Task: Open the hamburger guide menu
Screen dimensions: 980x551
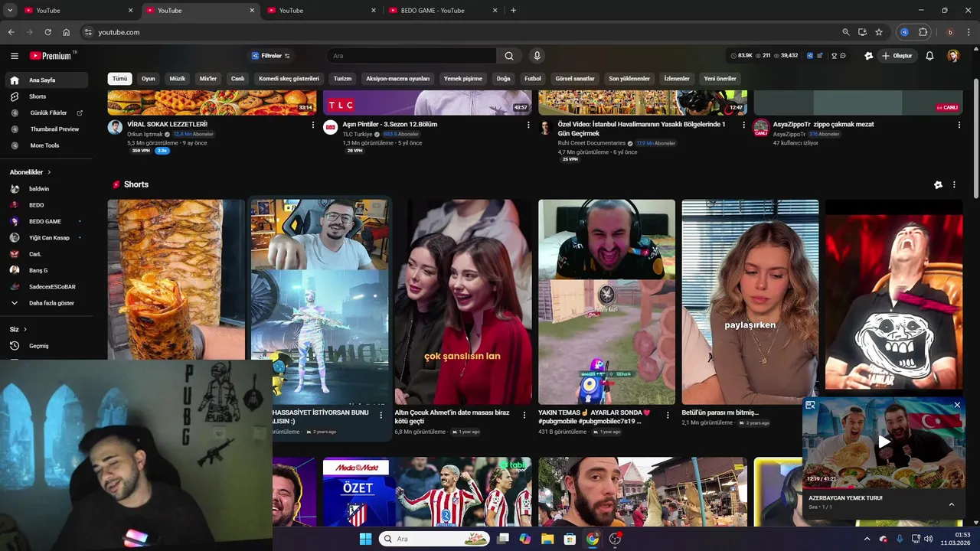Action: [14, 56]
